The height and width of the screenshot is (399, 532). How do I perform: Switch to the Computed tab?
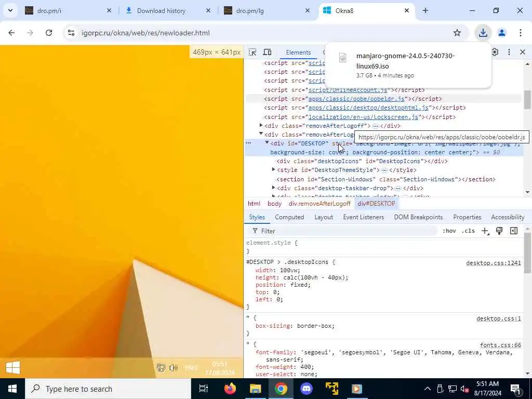(289, 217)
